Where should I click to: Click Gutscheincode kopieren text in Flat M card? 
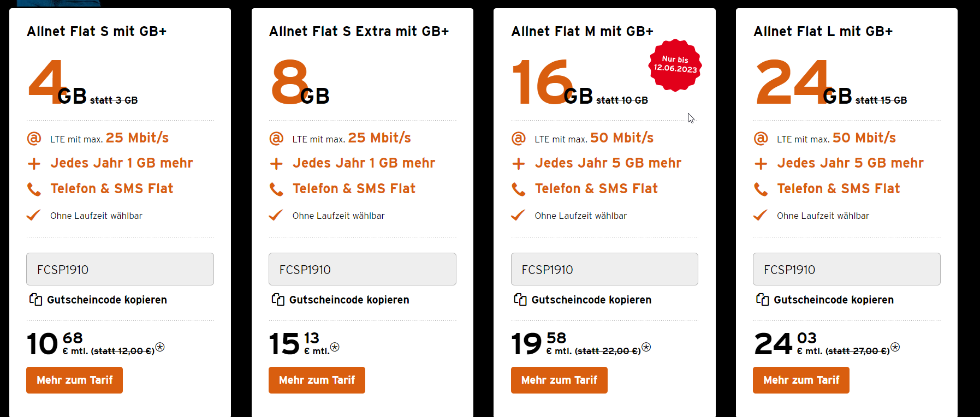pos(591,300)
